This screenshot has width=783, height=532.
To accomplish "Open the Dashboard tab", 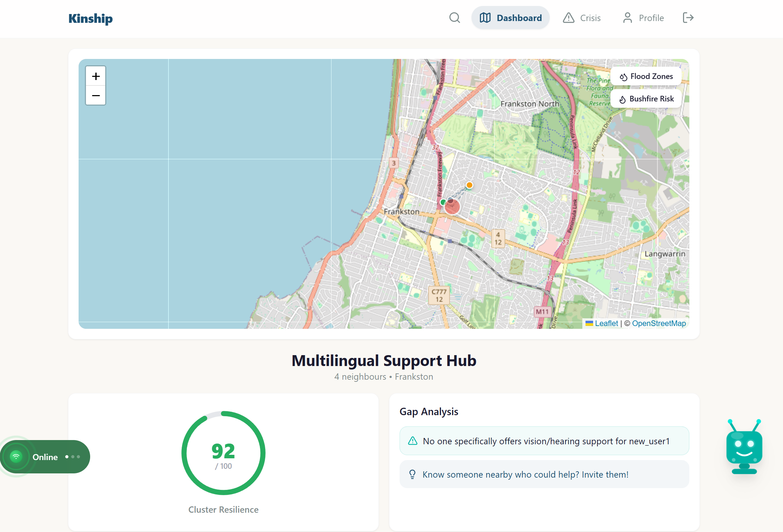I will [x=510, y=18].
